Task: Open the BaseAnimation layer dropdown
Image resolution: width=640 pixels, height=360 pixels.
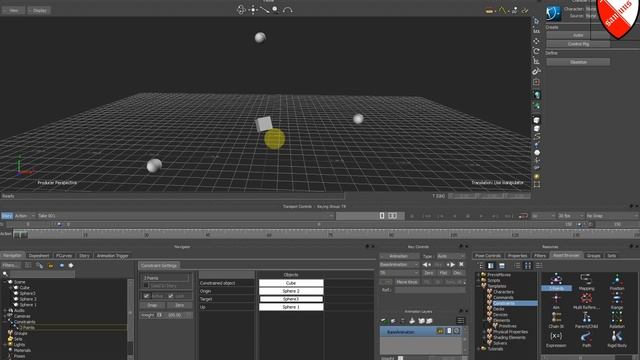Action: 399,264
